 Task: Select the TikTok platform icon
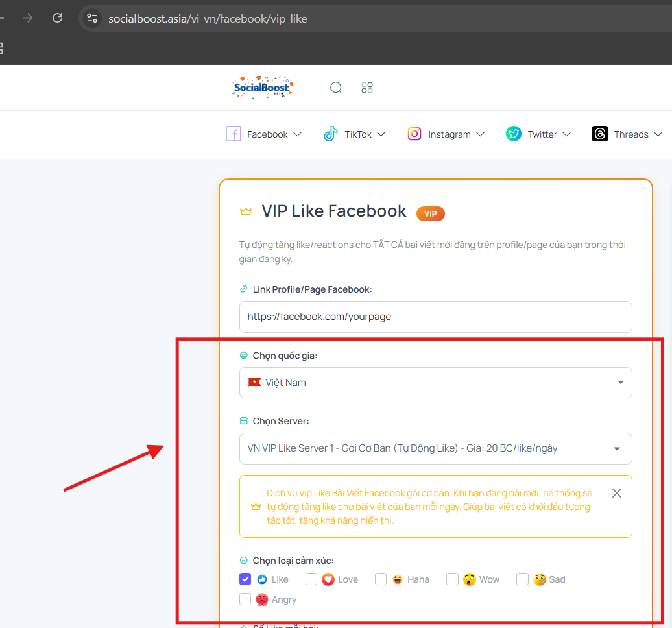pyautogui.click(x=330, y=134)
